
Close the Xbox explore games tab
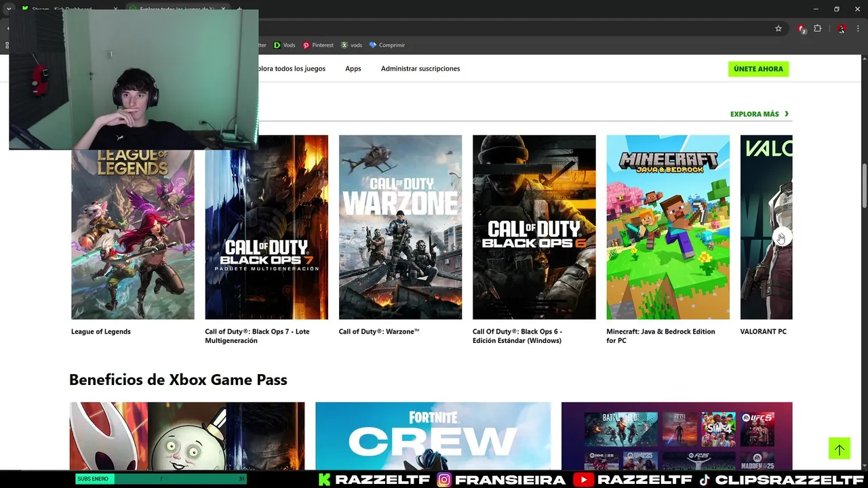click(223, 9)
